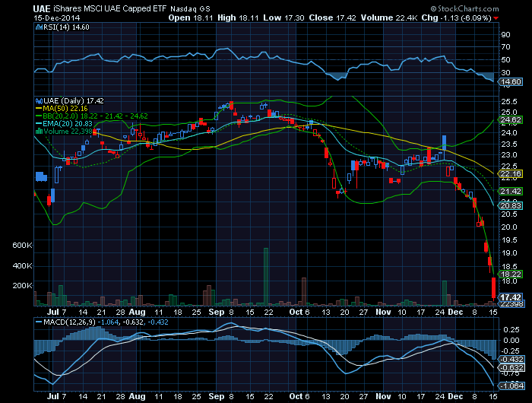Viewport: 532px width, 403px height.
Task: Click the 20.0 price axis label
Action: [x=509, y=227]
